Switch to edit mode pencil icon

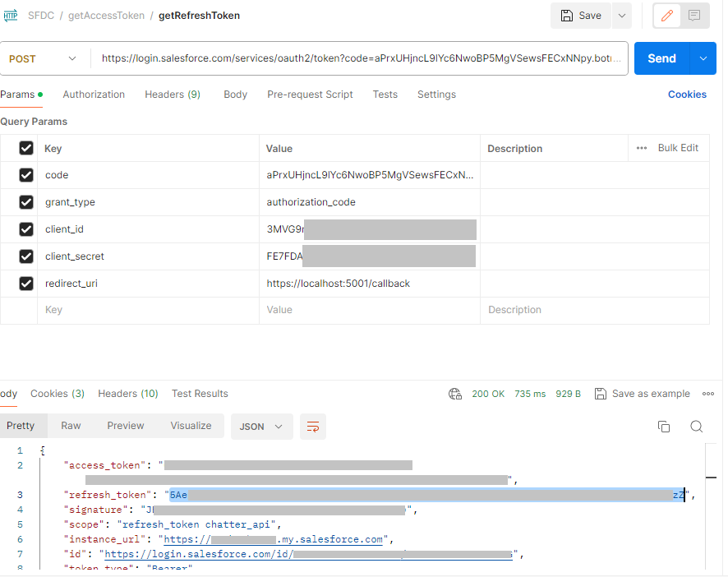[x=666, y=16]
